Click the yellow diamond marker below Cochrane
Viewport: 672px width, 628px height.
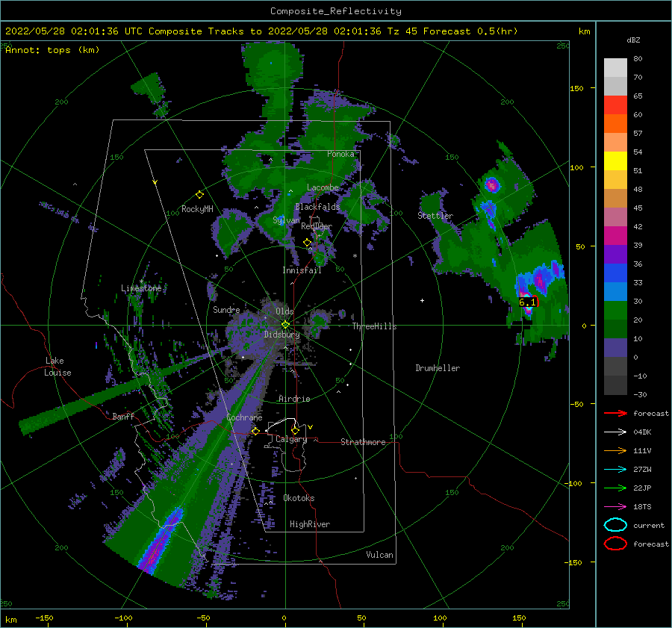pos(255,431)
